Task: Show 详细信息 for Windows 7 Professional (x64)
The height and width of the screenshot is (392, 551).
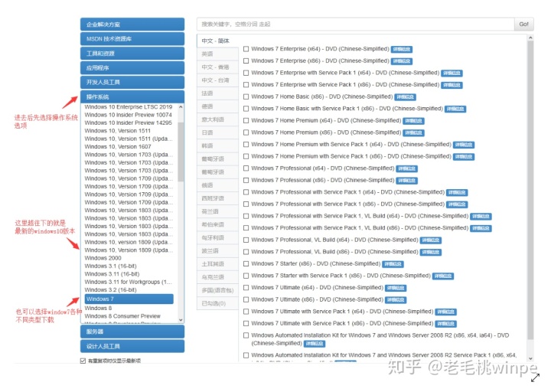Action: (x=407, y=168)
